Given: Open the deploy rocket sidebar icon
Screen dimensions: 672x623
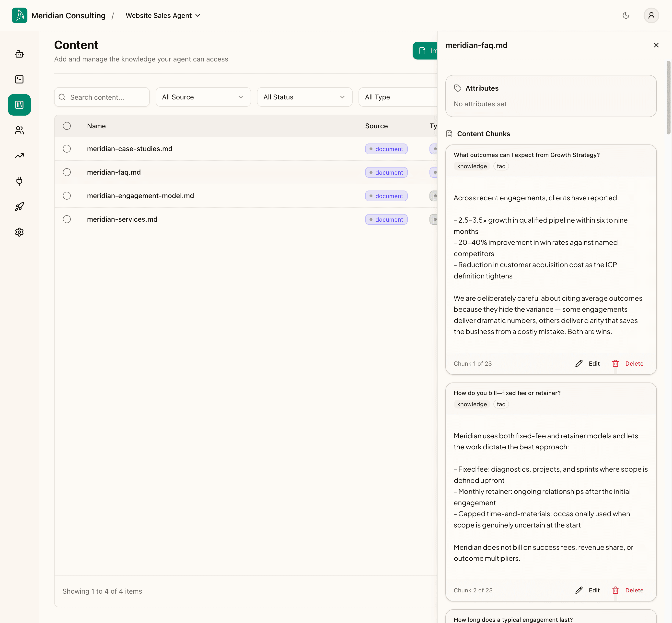Looking at the screenshot, I should [x=19, y=207].
